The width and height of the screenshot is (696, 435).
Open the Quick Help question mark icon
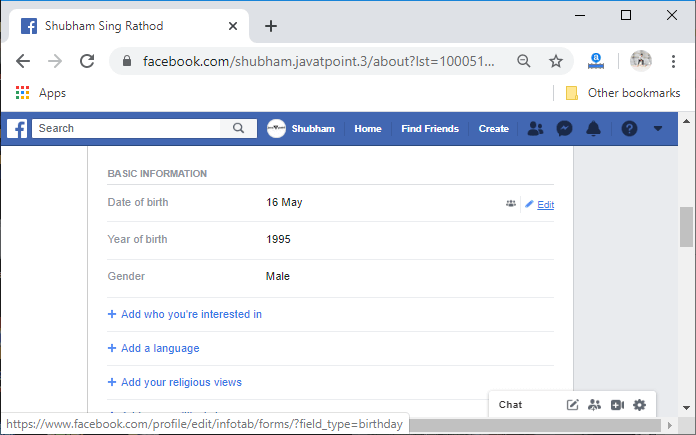pos(629,129)
